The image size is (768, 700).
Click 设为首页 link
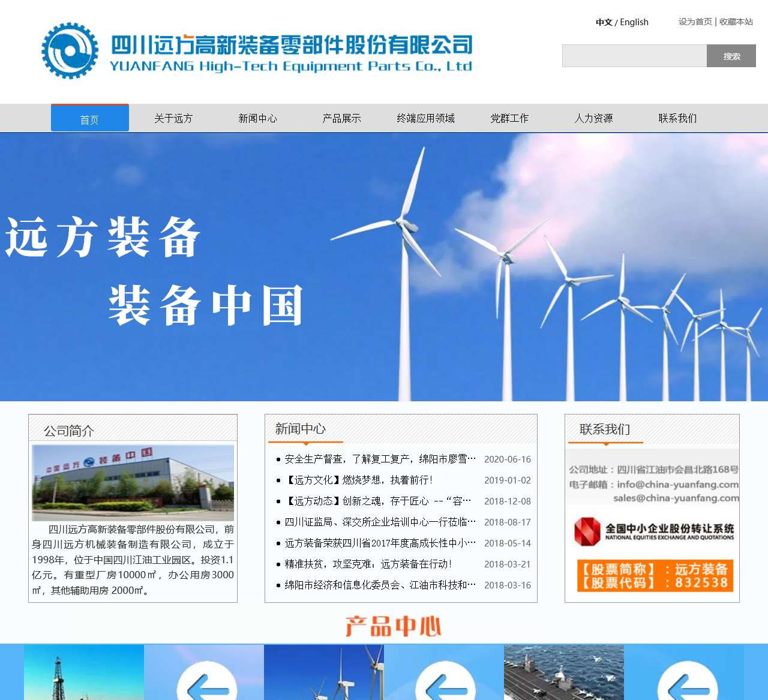point(695,22)
